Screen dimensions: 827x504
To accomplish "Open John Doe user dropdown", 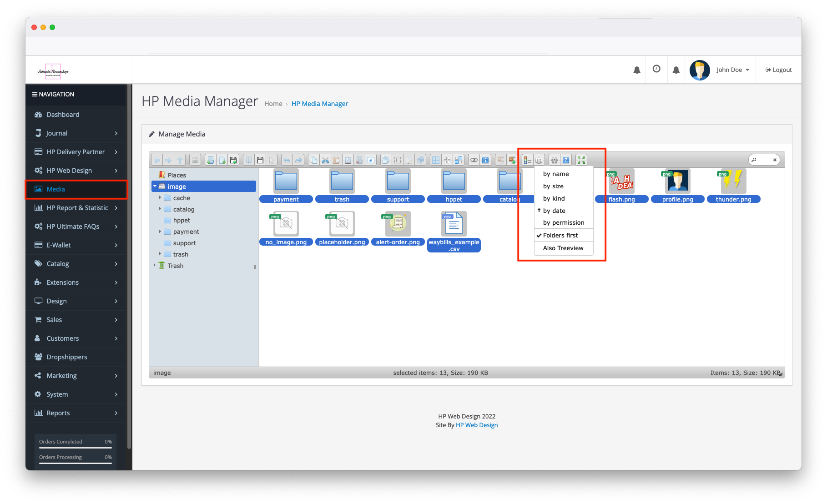I will click(x=732, y=70).
